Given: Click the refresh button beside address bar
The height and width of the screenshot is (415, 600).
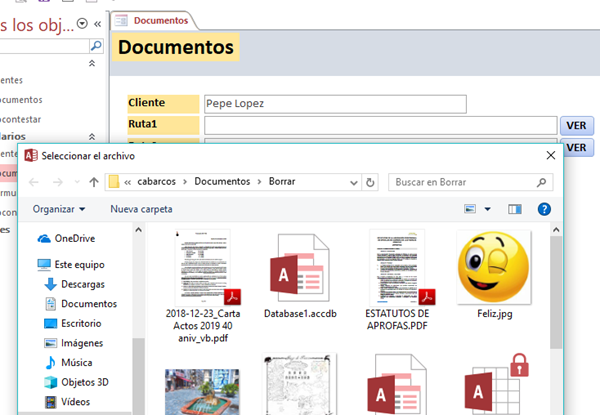Looking at the screenshot, I should coord(370,182).
